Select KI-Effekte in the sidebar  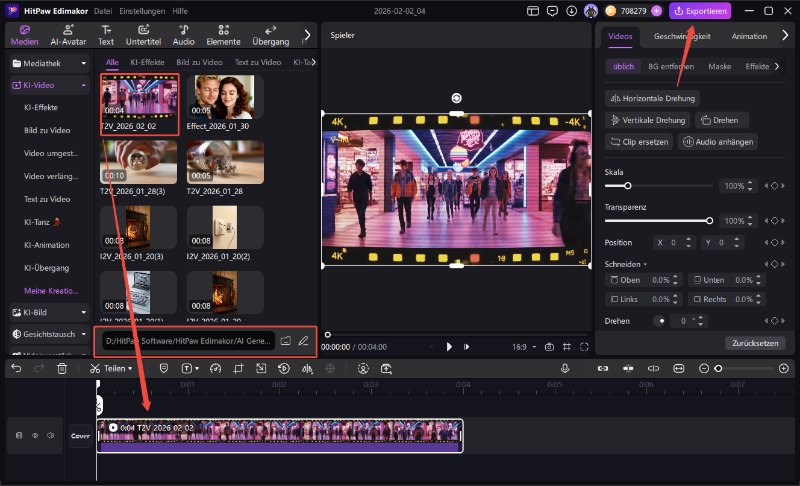point(41,108)
